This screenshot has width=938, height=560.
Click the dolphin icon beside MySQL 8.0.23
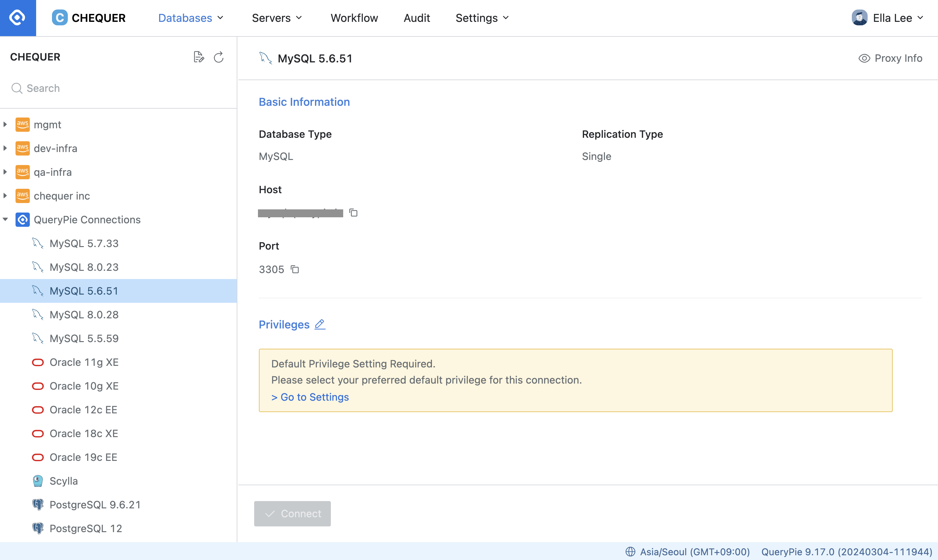[38, 267]
